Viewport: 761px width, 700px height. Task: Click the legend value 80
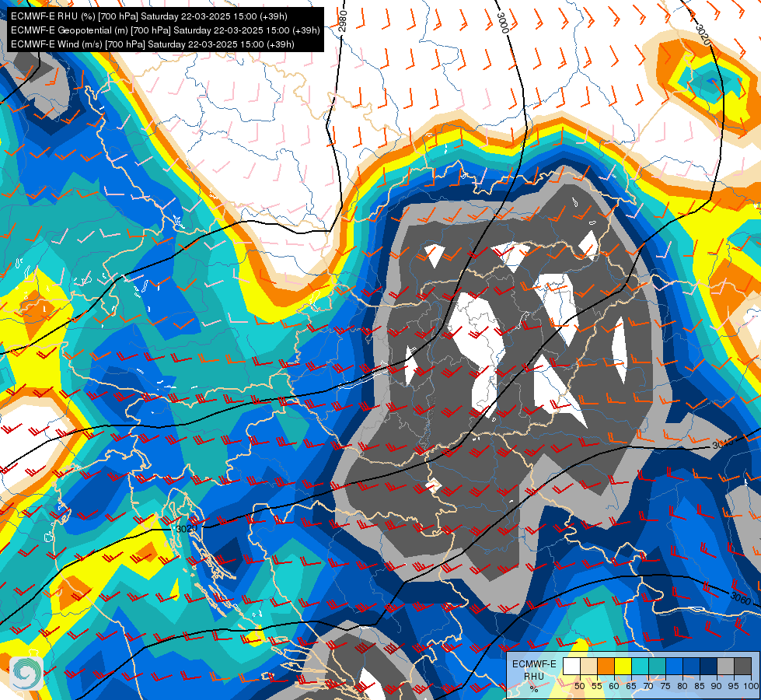pyautogui.click(x=682, y=687)
